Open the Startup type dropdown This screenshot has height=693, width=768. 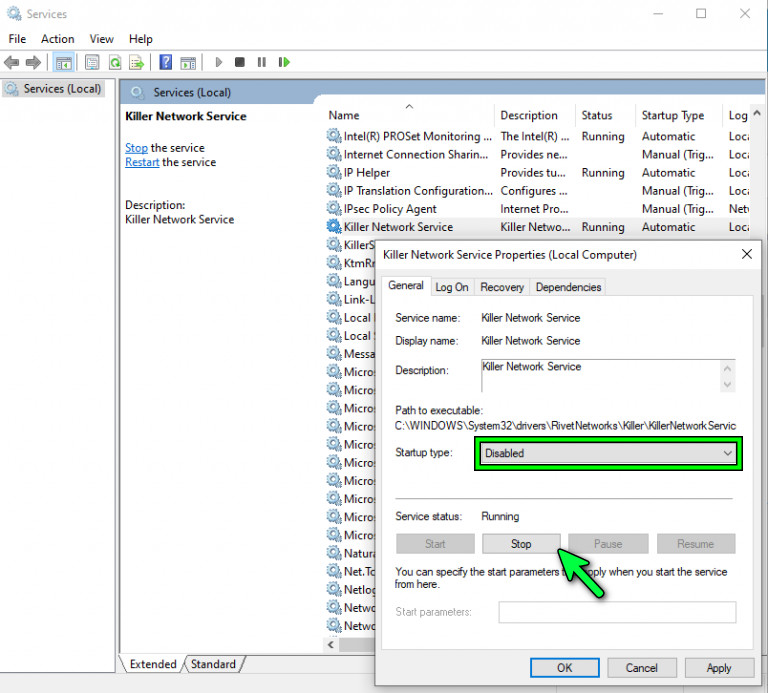click(608, 453)
